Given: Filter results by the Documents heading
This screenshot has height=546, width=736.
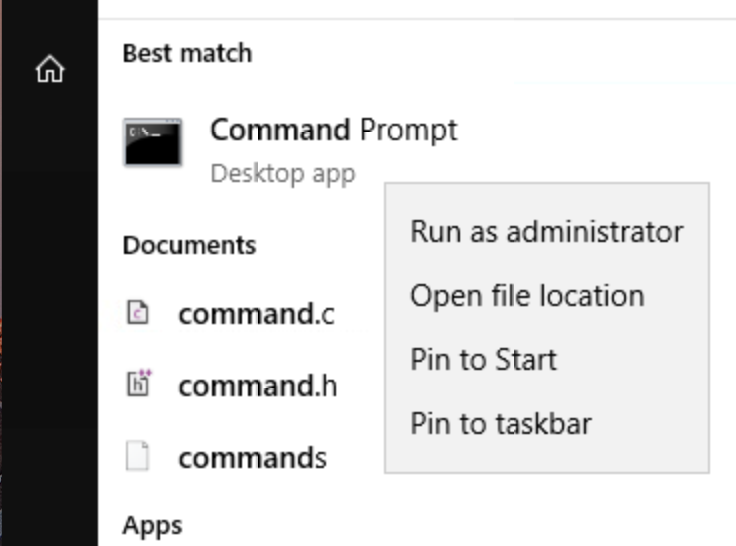Looking at the screenshot, I should click(x=189, y=245).
